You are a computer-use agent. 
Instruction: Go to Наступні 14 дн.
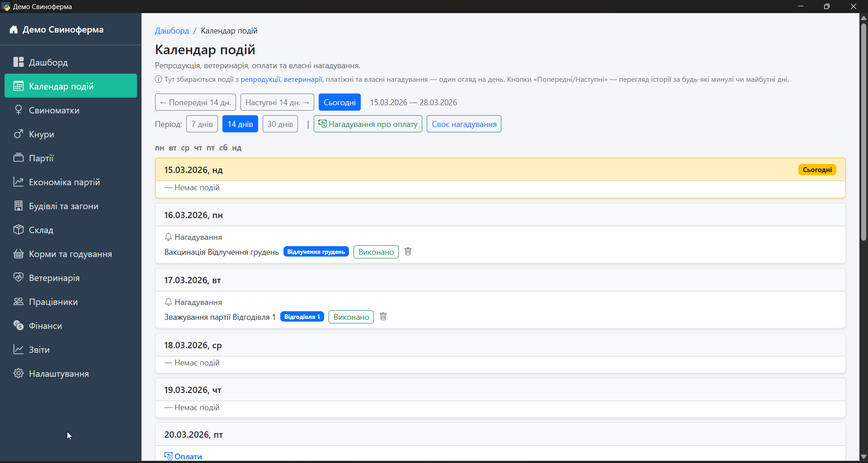[x=277, y=103]
